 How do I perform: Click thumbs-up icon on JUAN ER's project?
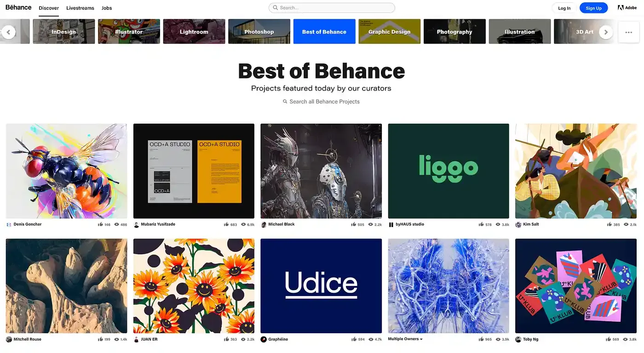(x=226, y=340)
